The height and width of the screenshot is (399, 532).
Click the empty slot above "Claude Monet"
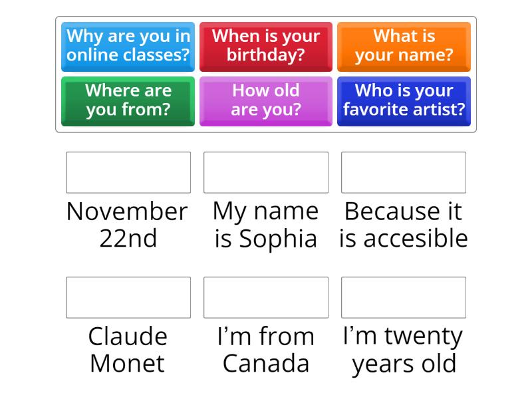pos(128,297)
